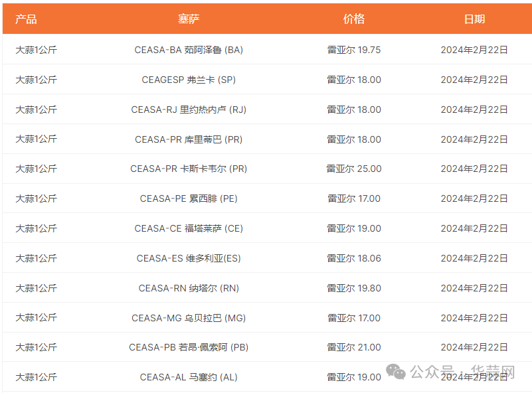This screenshot has height=393, width=532.
Task: Click the 雷亚尔 19.75 price cell
Action: [354, 50]
